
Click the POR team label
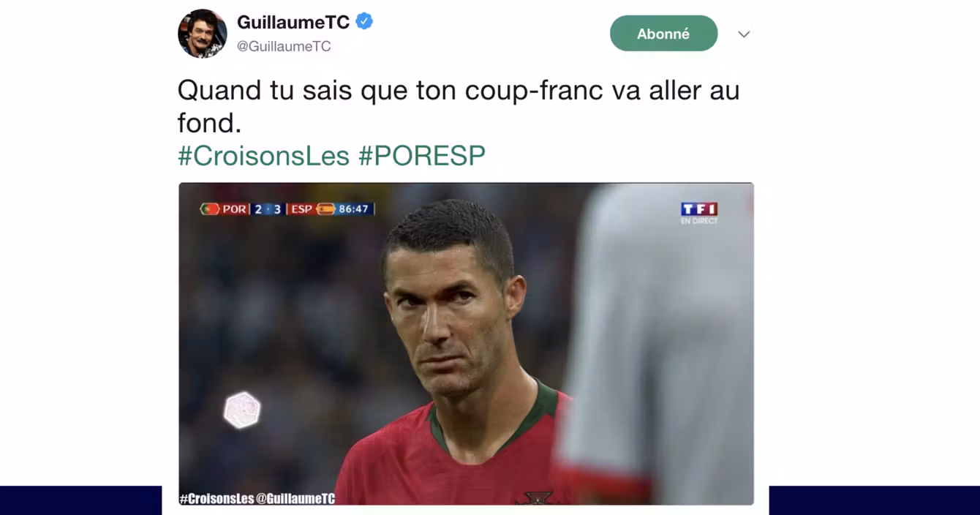click(235, 209)
